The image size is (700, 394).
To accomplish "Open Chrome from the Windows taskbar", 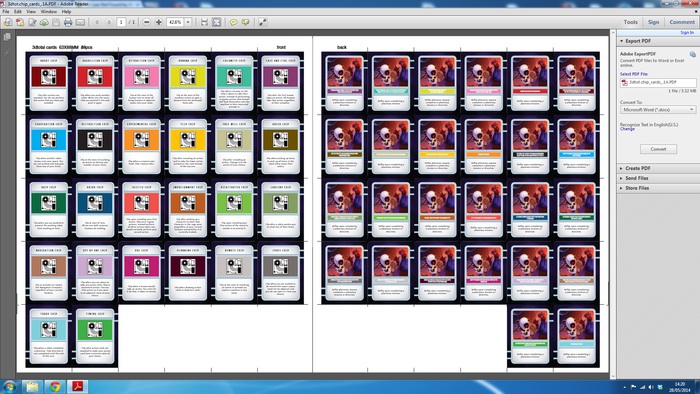I will pyautogui.click(x=55, y=386).
